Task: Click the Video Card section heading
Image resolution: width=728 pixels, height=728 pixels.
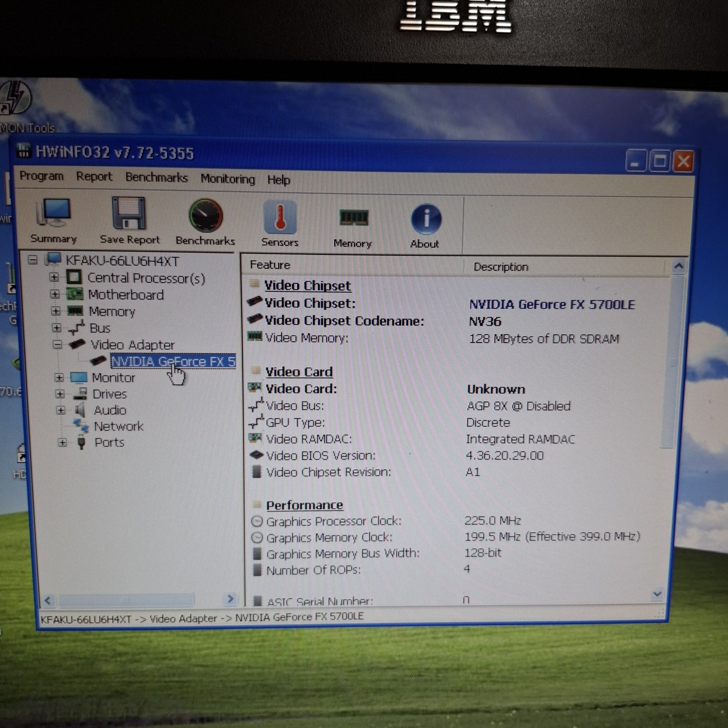Action: pos(299,372)
